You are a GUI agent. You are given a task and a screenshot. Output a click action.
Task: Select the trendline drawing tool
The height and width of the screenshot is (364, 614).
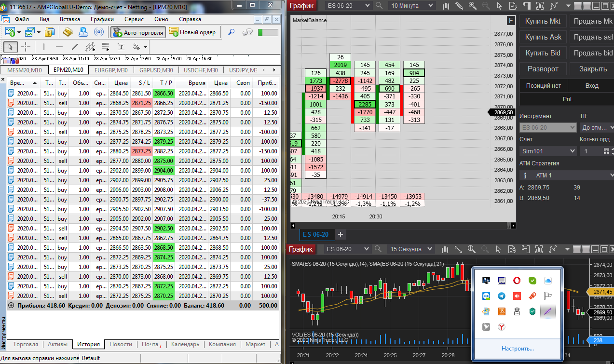[75, 47]
